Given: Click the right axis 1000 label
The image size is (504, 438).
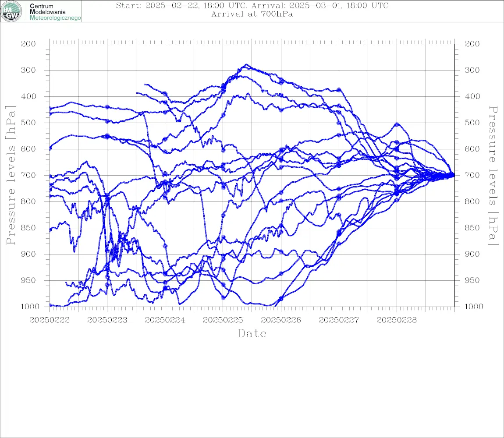Looking at the screenshot, I should 474,307.
